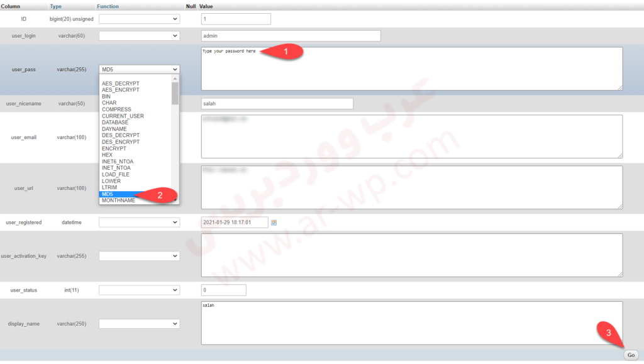The image size is (644, 364).
Task: Open user_pass function dropdown showing MD5
Action: (x=139, y=69)
